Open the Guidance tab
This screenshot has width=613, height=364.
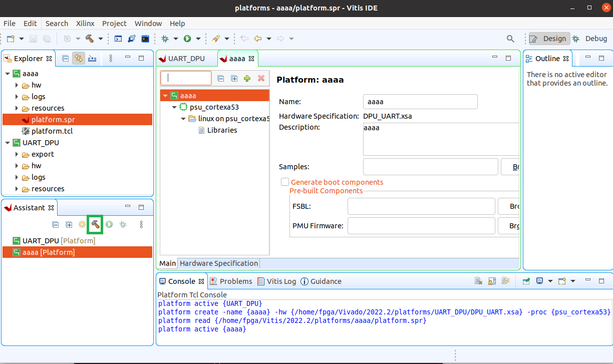[321, 281]
